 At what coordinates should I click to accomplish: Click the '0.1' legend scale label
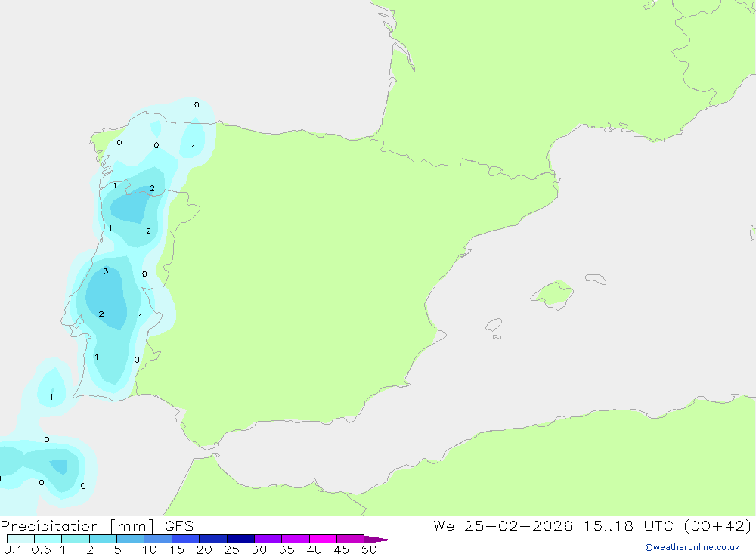pyautogui.click(x=13, y=549)
